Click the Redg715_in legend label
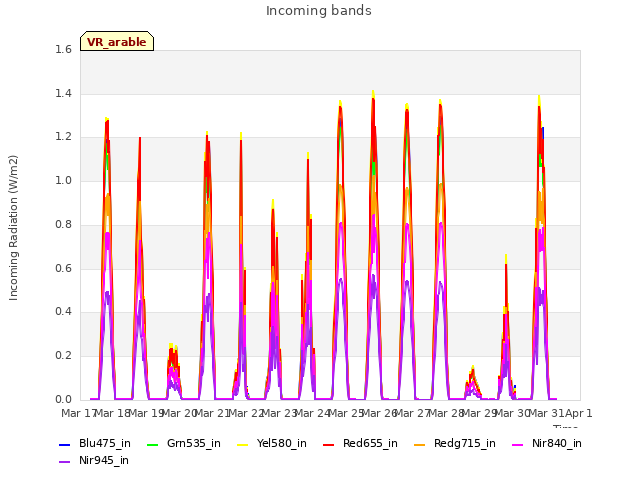The image size is (640, 480). pos(465,443)
